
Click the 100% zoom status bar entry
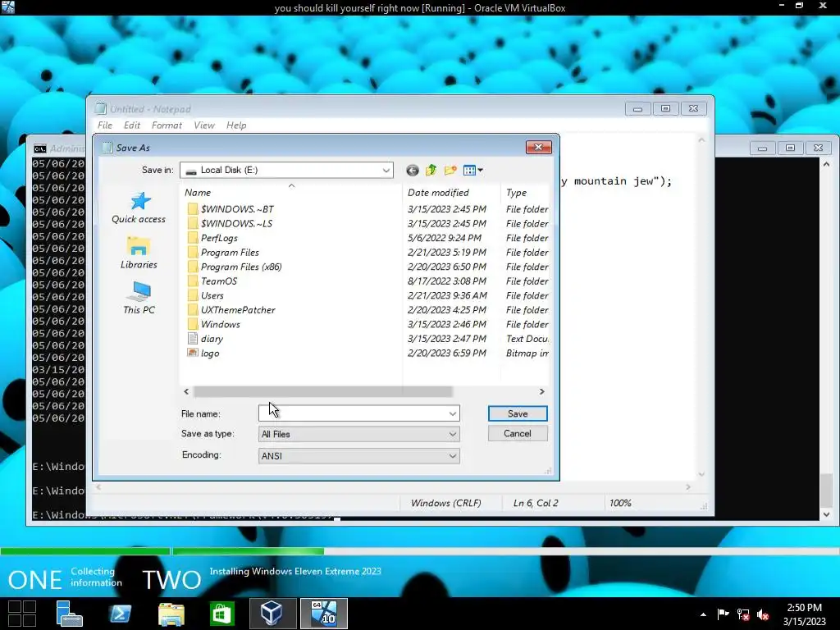pos(620,504)
